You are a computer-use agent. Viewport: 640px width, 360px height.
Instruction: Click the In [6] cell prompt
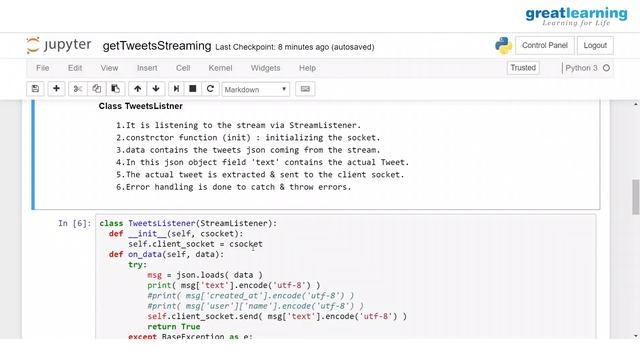[x=75, y=223]
